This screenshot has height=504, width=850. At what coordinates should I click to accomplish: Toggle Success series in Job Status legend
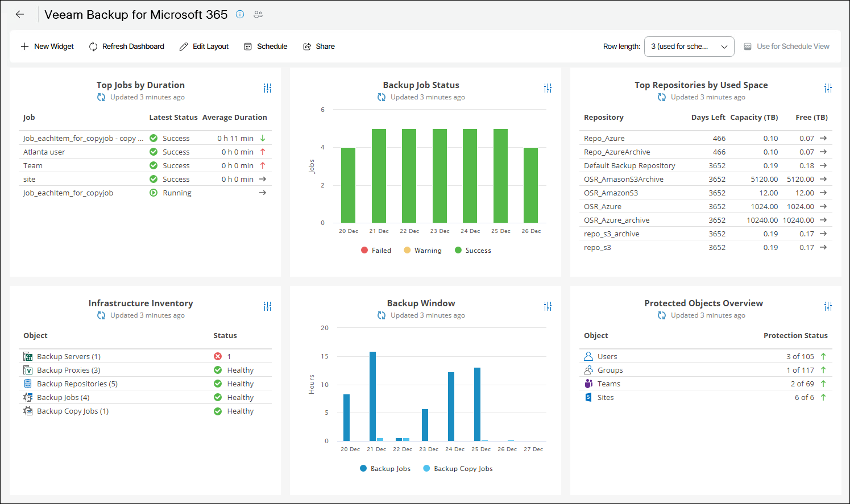click(473, 251)
